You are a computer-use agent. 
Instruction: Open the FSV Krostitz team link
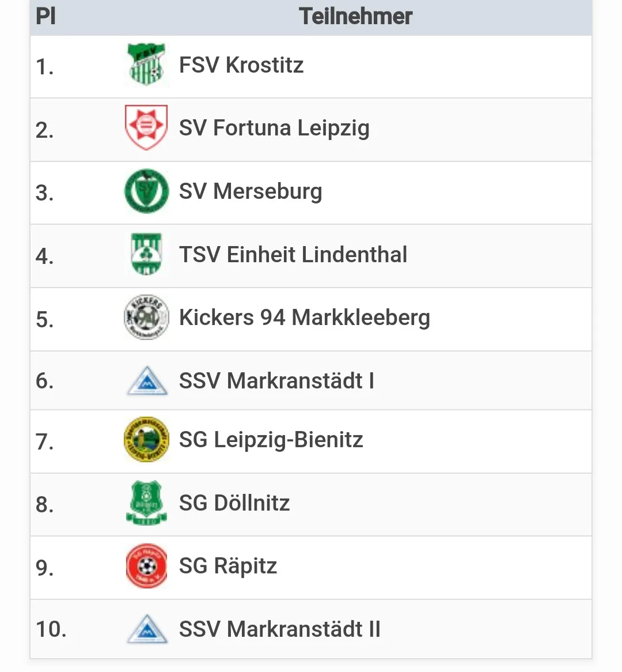[241, 65]
